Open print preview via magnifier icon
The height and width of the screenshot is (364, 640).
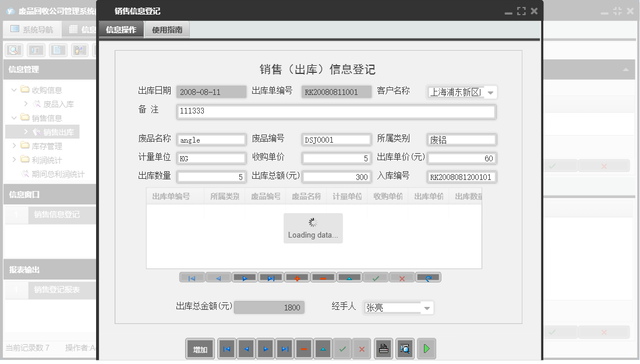405,348
